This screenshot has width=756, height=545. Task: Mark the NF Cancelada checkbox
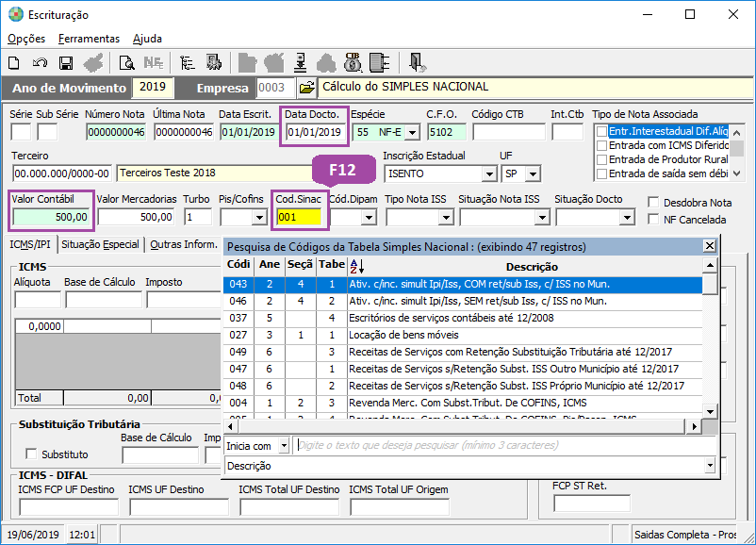coord(653,220)
